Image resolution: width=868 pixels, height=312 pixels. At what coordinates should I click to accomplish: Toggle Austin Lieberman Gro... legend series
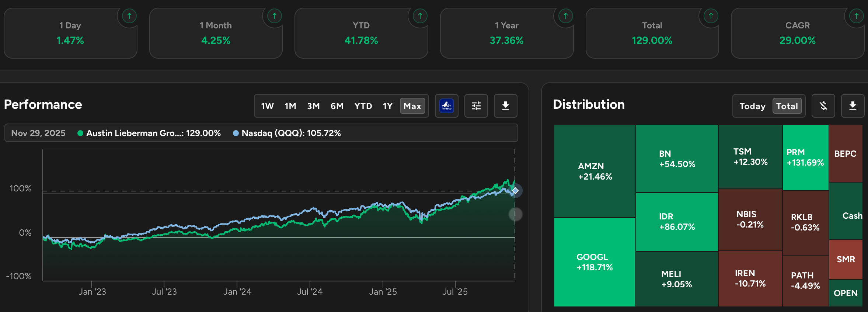click(x=149, y=133)
